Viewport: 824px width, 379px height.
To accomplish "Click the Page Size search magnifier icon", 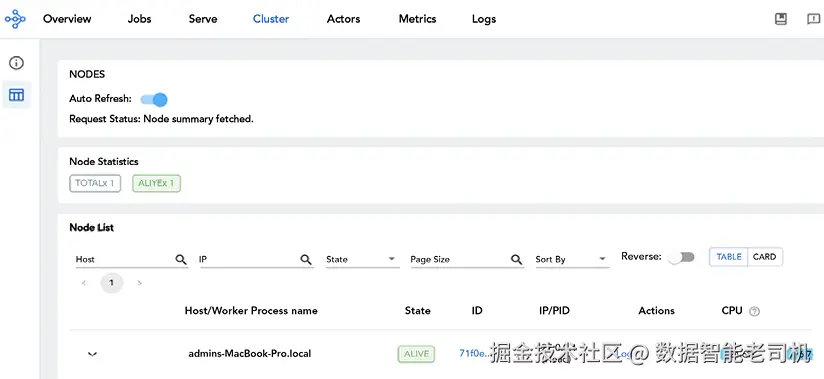I will [x=517, y=259].
